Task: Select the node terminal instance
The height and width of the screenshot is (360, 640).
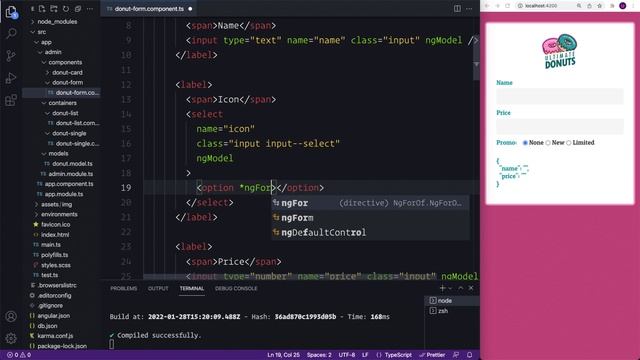Action: point(452,301)
